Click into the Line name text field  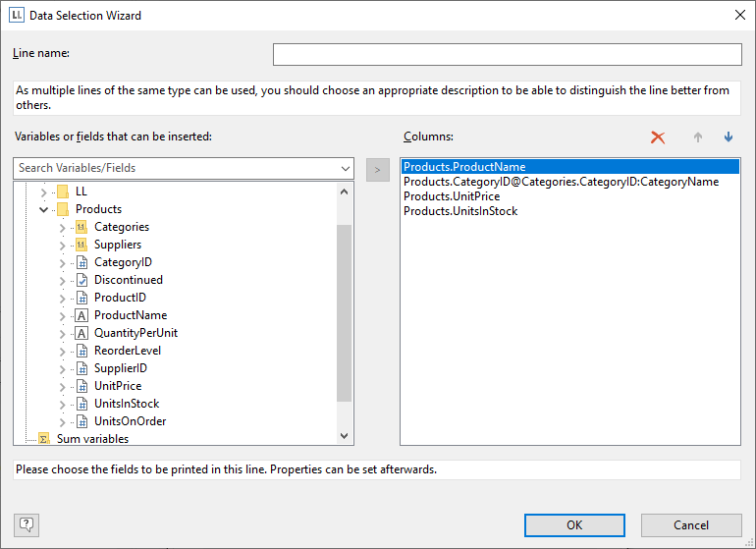(507, 54)
